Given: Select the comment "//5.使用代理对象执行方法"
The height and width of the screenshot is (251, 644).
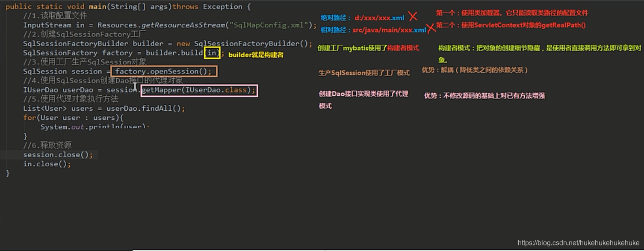Looking at the screenshot, I should 71,99.
